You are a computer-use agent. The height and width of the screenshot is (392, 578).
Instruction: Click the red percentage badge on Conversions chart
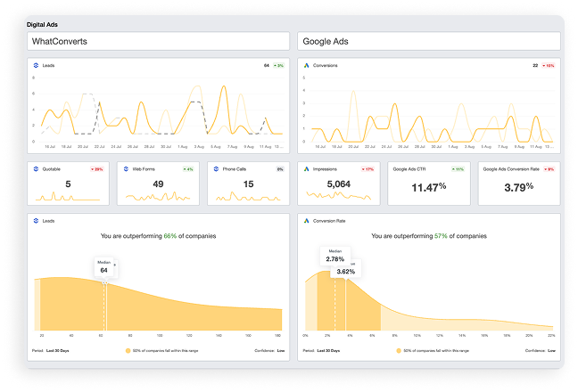click(548, 65)
